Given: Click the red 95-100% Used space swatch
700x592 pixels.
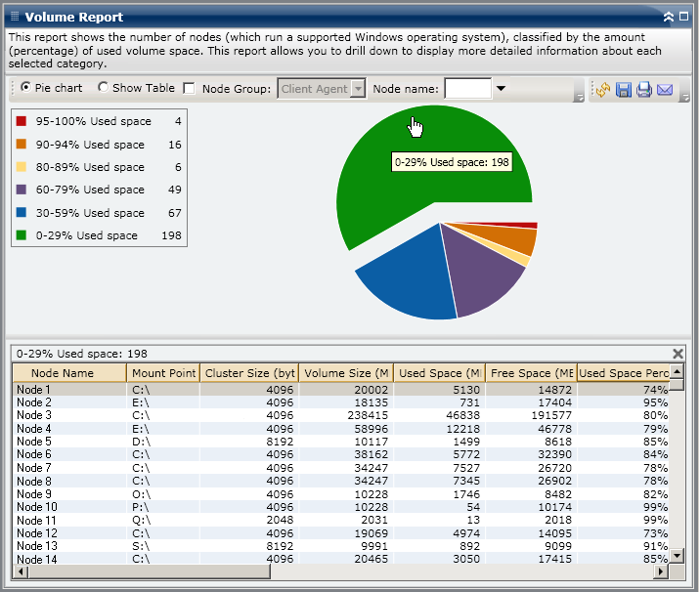Looking at the screenshot, I should 22,122.
